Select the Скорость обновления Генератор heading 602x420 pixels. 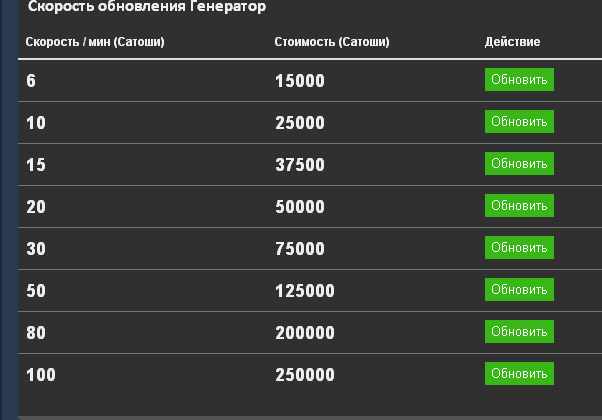pos(147,7)
